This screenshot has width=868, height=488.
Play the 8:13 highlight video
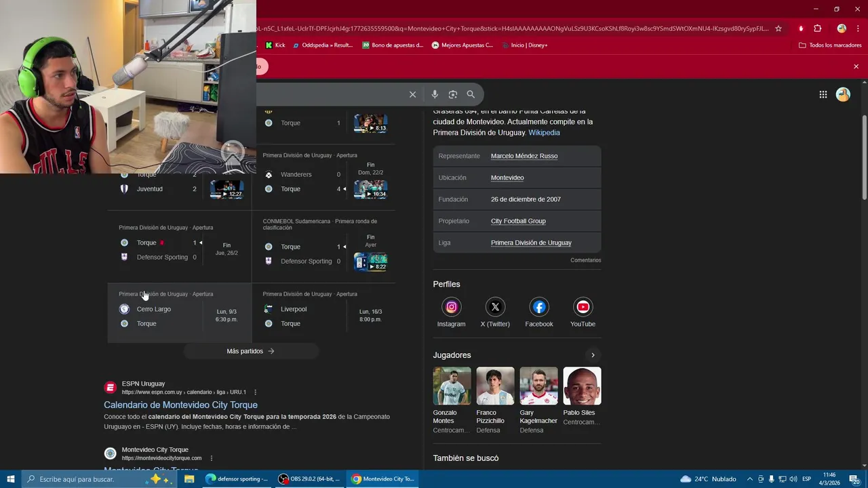(370, 123)
